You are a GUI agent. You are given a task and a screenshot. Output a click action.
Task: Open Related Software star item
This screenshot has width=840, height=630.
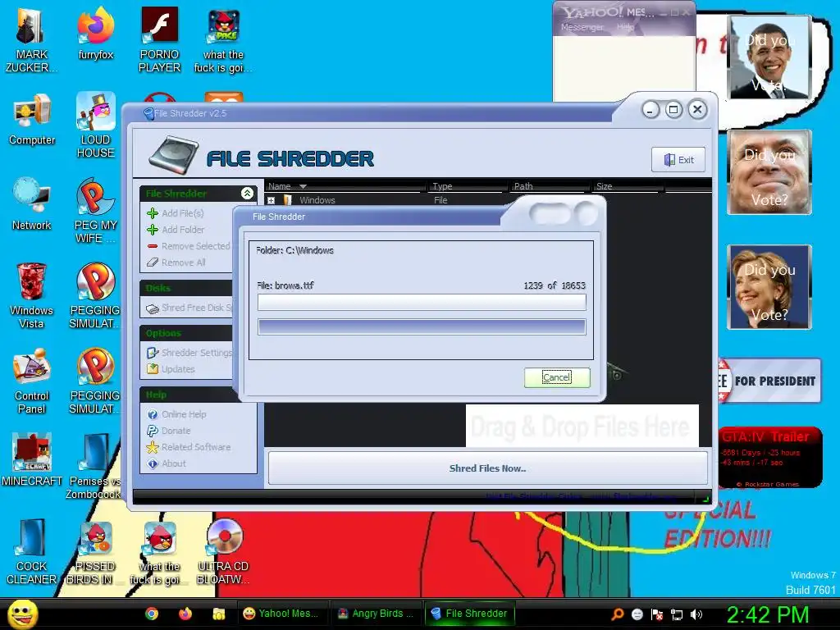click(x=189, y=447)
